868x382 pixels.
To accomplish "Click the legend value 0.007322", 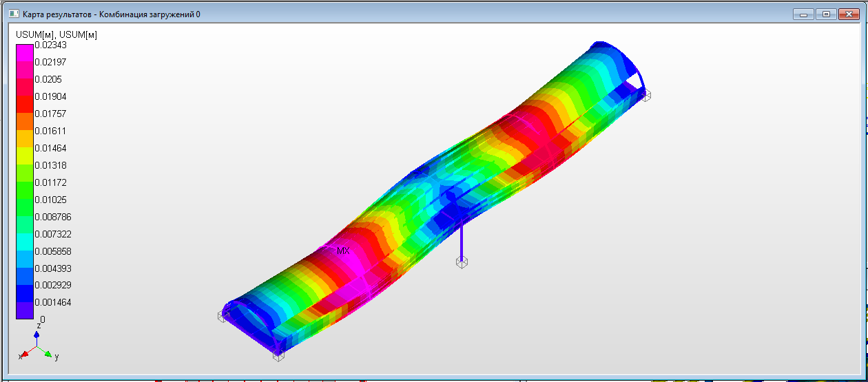I will click(53, 234).
